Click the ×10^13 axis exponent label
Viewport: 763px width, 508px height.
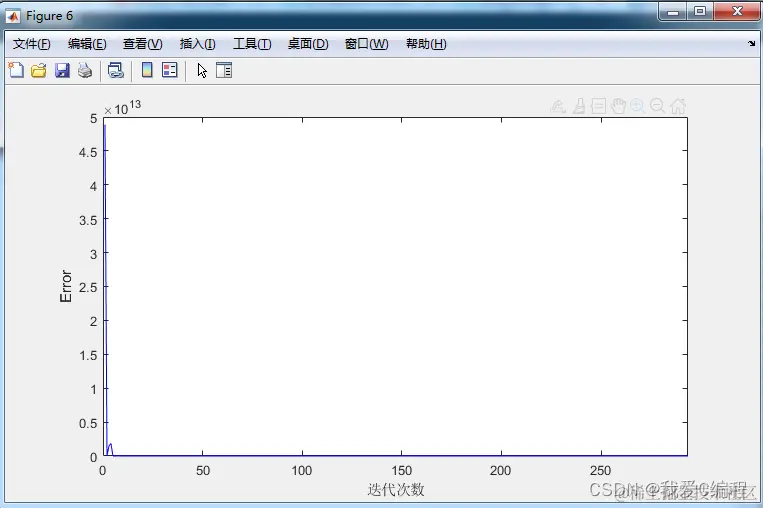tap(123, 108)
